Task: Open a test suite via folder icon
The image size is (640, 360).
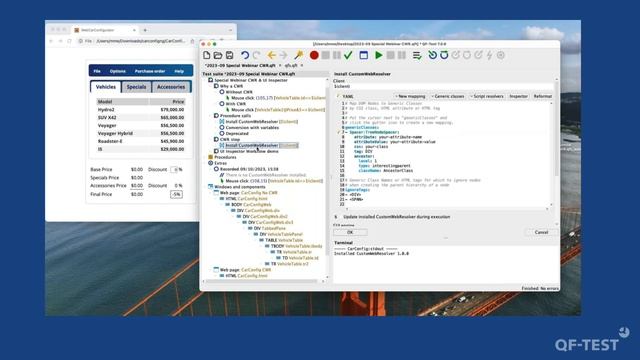Action: 218,55
